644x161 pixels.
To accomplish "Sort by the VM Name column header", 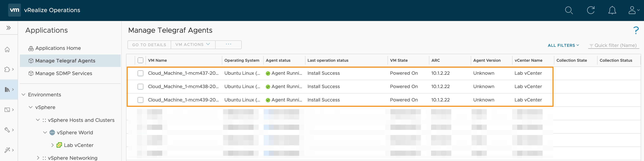I will coord(157,60).
